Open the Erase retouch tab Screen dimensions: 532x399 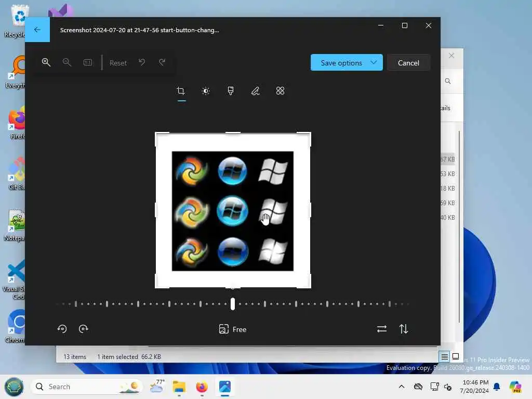(x=280, y=91)
